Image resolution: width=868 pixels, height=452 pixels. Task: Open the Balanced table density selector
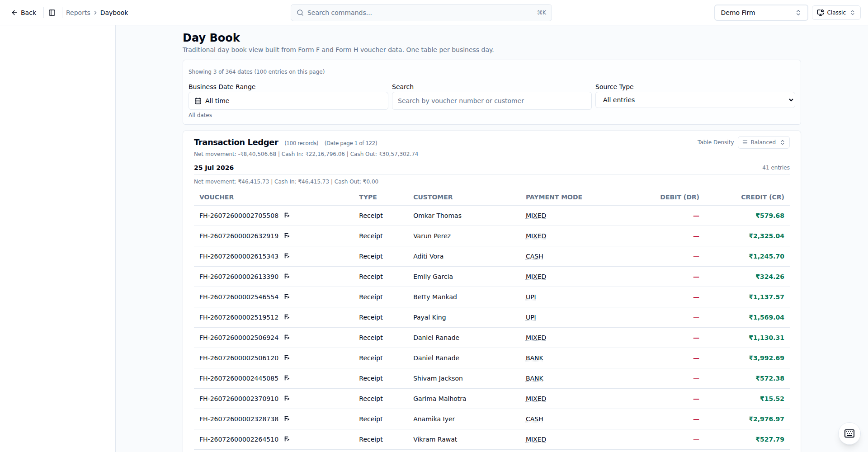(x=764, y=142)
